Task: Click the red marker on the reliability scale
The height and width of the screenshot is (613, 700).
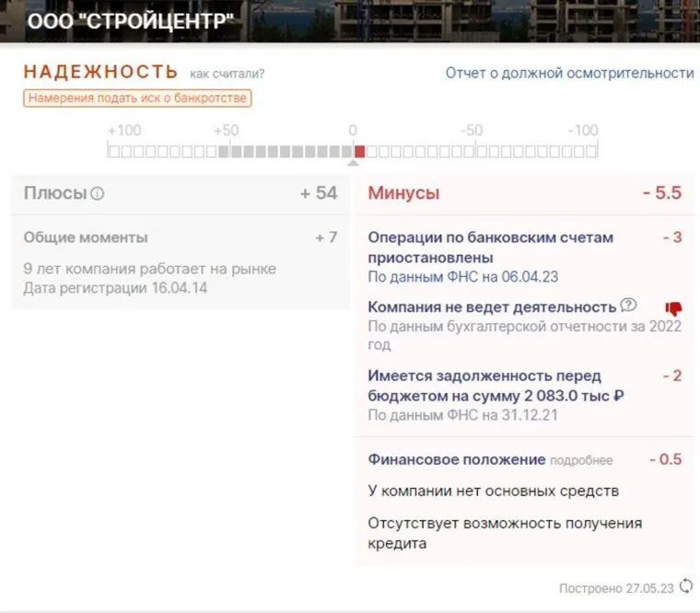Action: (x=359, y=151)
